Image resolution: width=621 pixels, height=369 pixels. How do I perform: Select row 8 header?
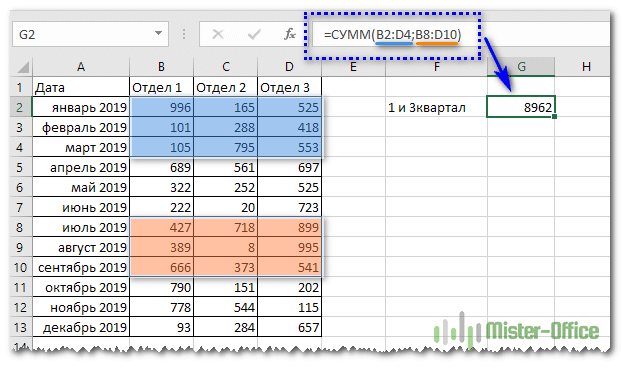pyautogui.click(x=20, y=227)
